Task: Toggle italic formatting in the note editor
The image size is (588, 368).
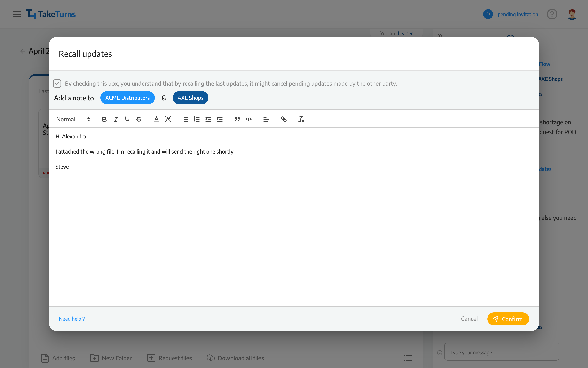Action: [x=116, y=119]
